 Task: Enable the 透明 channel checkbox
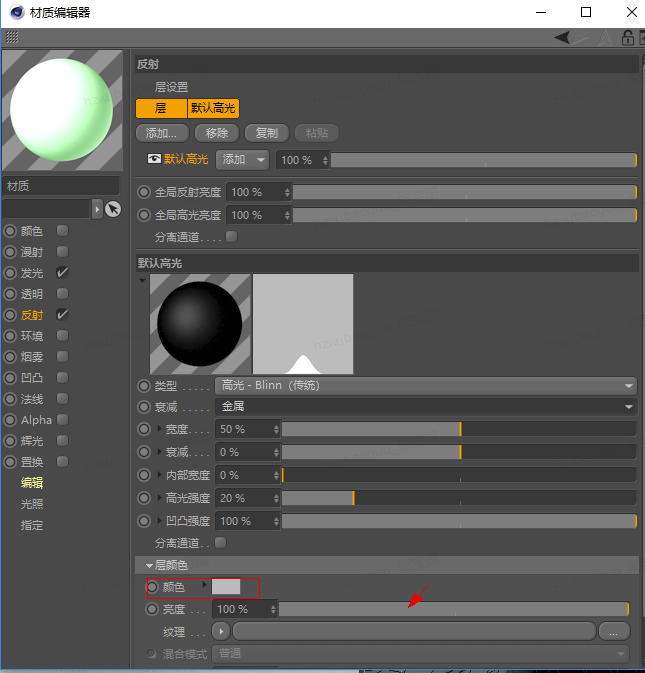coord(62,294)
